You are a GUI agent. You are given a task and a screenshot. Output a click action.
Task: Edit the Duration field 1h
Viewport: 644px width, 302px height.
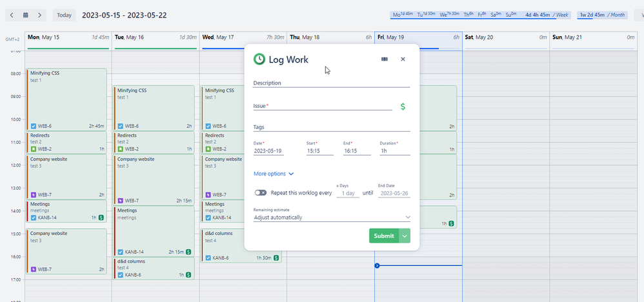click(x=395, y=151)
